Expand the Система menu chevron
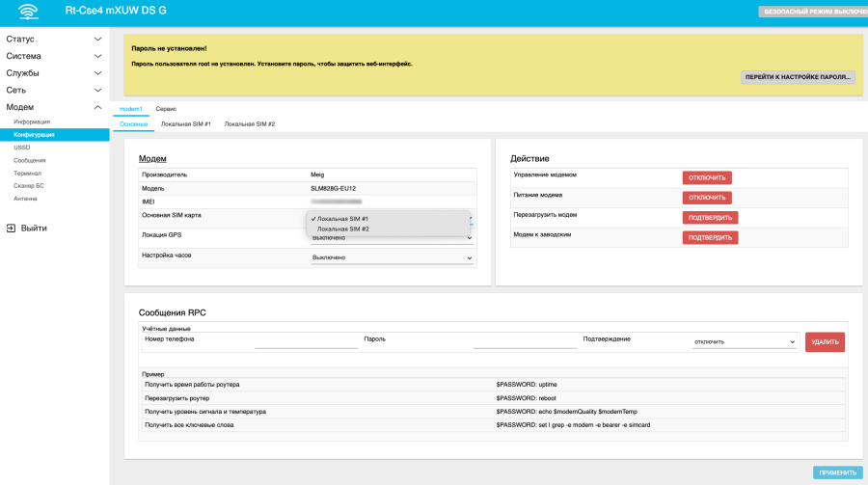 (x=97, y=56)
